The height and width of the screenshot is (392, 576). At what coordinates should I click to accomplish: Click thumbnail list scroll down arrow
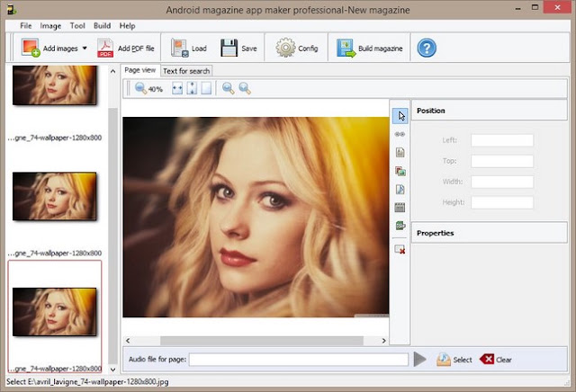click(112, 370)
